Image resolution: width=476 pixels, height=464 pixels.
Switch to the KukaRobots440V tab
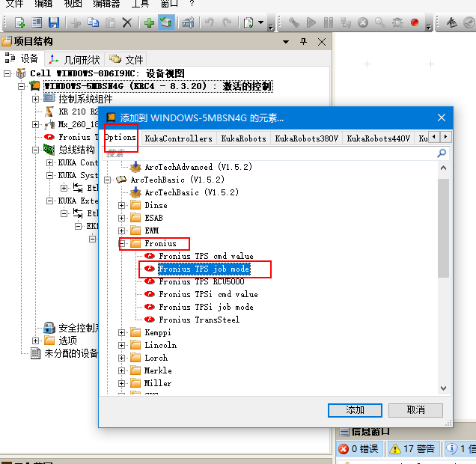click(x=378, y=138)
